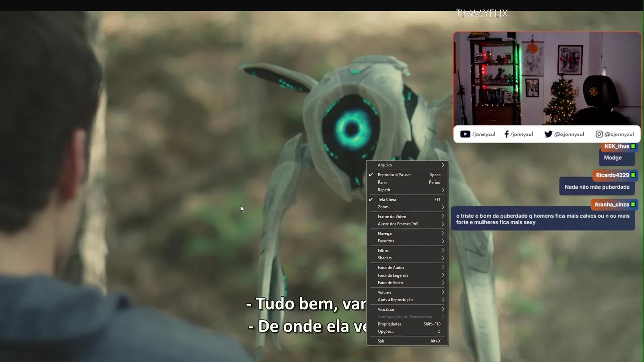Open the Shaders submenu
The height and width of the screenshot is (362, 644).
coord(407,258)
